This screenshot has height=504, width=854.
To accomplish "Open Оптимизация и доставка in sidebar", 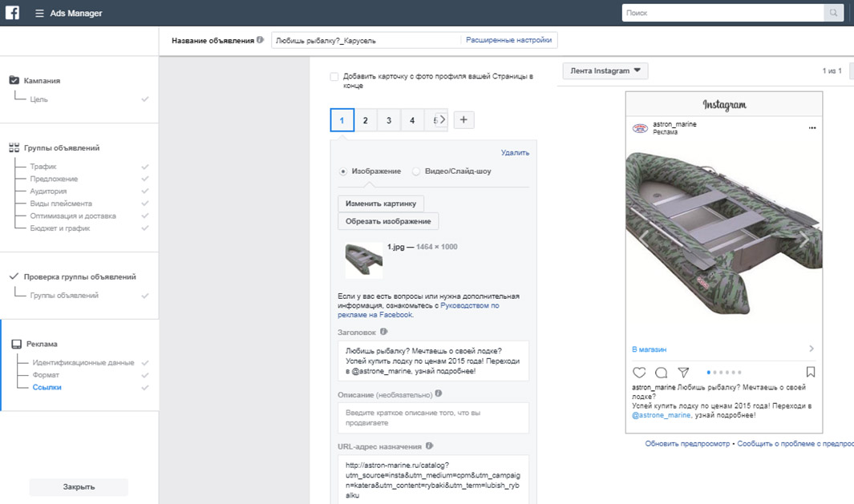I will (x=73, y=216).
